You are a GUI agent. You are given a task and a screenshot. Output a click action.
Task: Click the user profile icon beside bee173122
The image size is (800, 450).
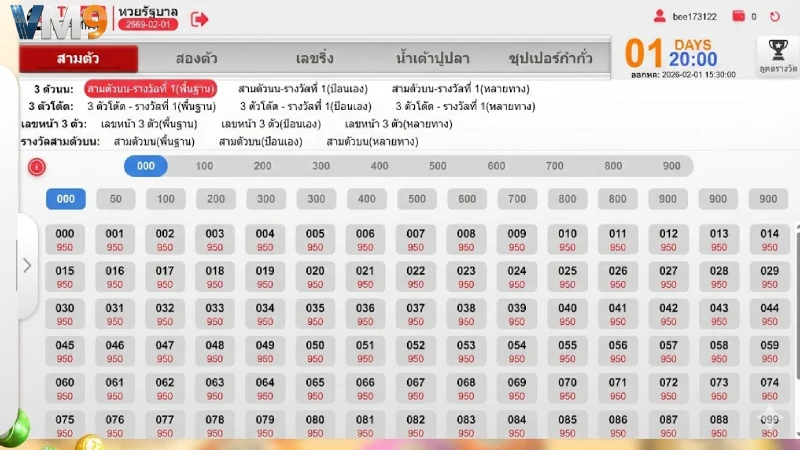tap(659, 16)
